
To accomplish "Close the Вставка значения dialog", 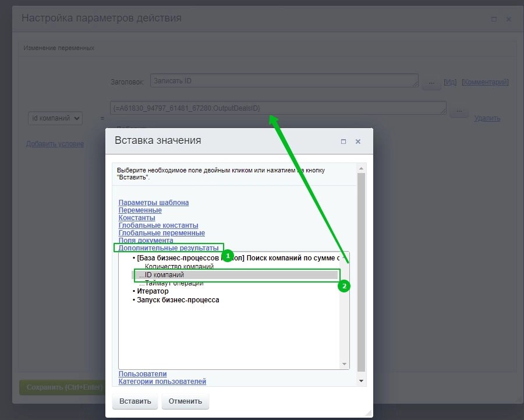I will pyautogui.click(x=358, y=142).
